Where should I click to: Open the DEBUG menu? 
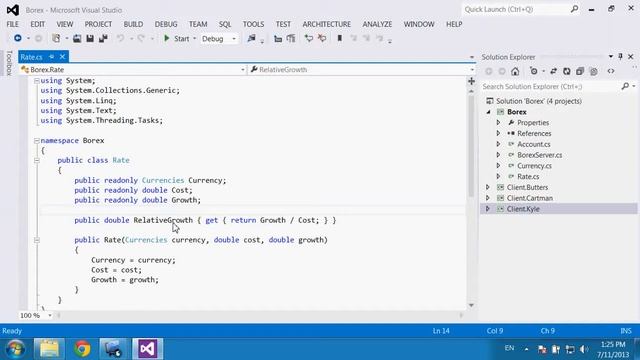pyautogui.click(x=166, y=24)
